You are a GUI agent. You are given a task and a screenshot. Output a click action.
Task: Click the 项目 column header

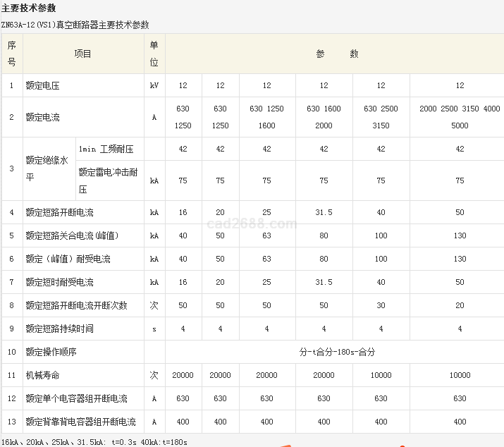point(83,54)
